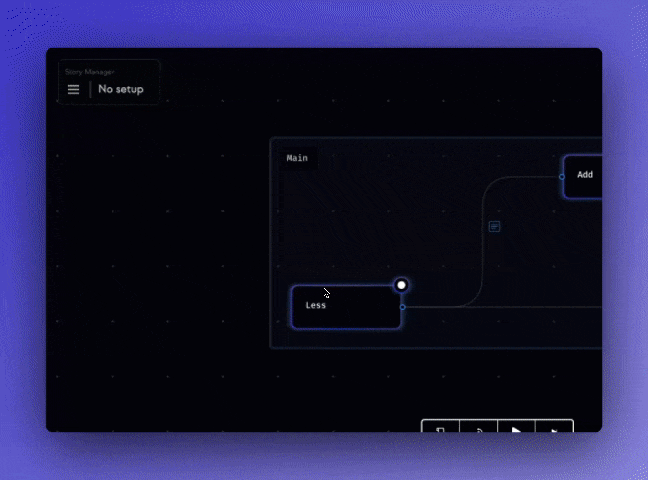Viewport: 648px width, 480px height.
Task: Select the straight wire running right from Less
Action: (x=540, y=307)
